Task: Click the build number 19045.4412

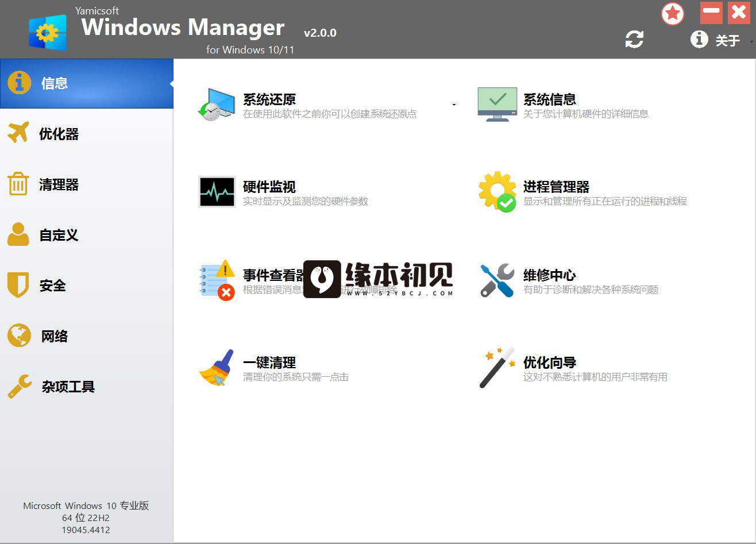Action: 86,530
